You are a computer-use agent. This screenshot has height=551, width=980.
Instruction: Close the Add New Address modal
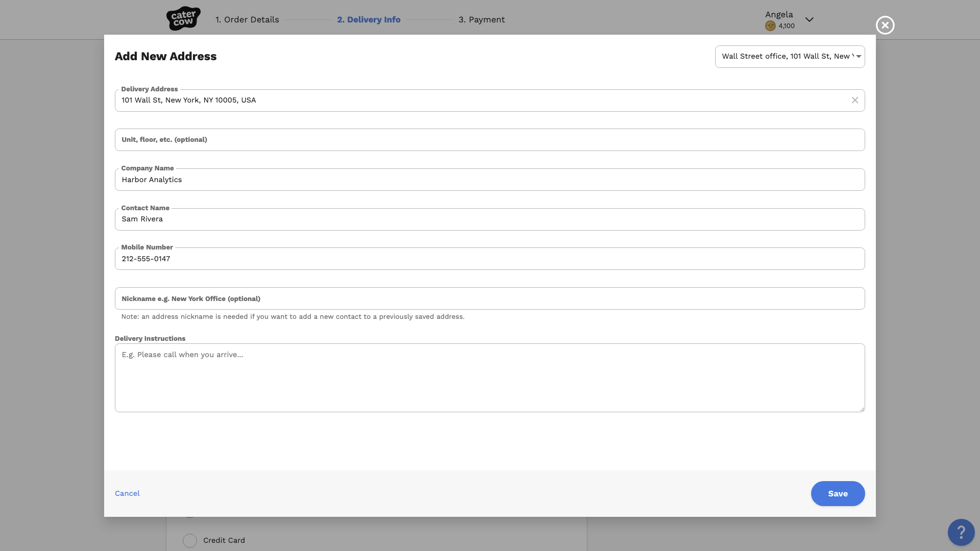[885, 25]
